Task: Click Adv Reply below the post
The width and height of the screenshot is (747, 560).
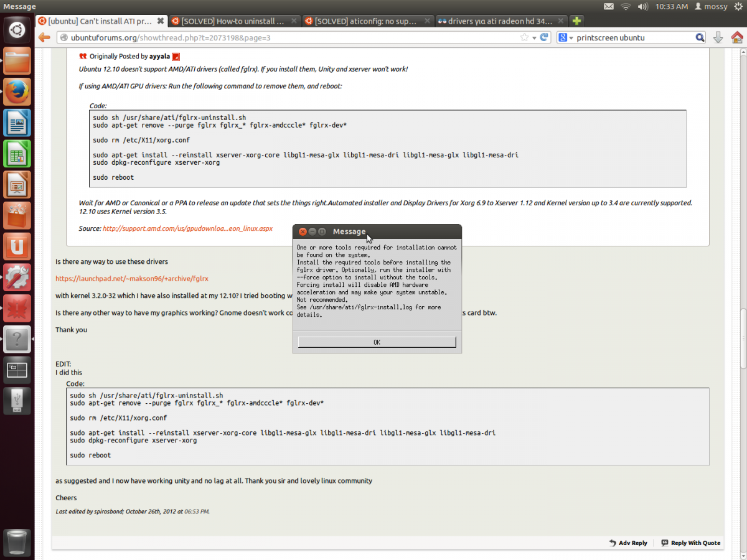Action: (x=628, y=543)
